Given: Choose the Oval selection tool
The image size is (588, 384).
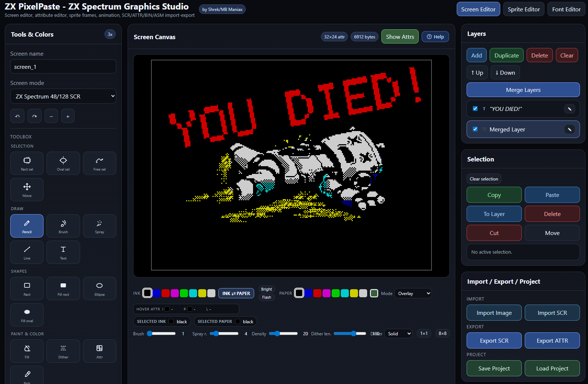Looking at the screenshot, I should (x=63, y=163).
